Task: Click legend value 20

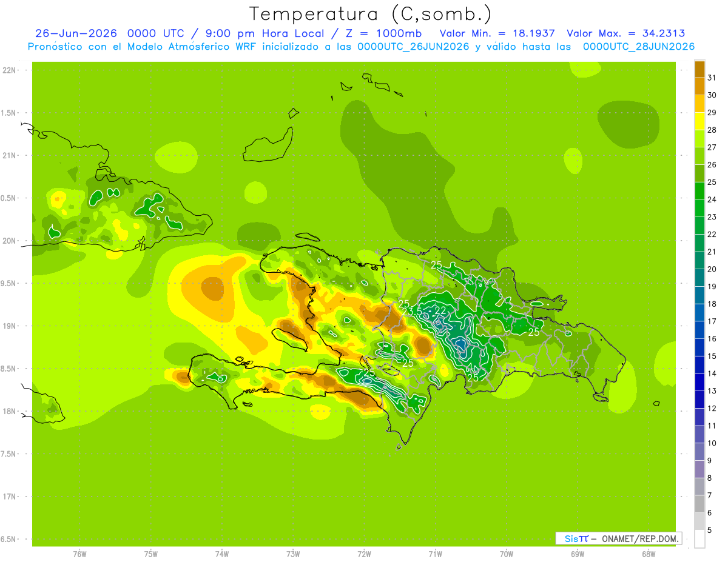Action: (712, 269)
